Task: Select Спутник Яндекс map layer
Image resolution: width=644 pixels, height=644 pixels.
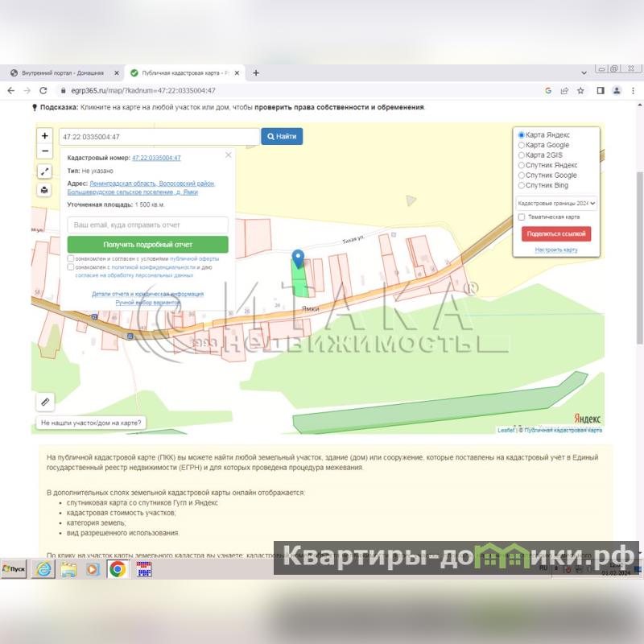Action: [522, 165]
